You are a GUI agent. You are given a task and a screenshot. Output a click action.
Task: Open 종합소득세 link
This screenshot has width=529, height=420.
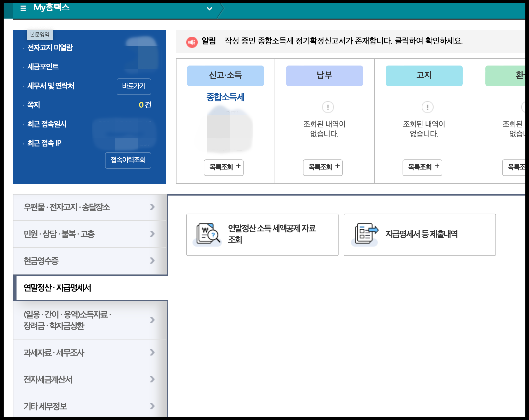(x=225, y=97)
